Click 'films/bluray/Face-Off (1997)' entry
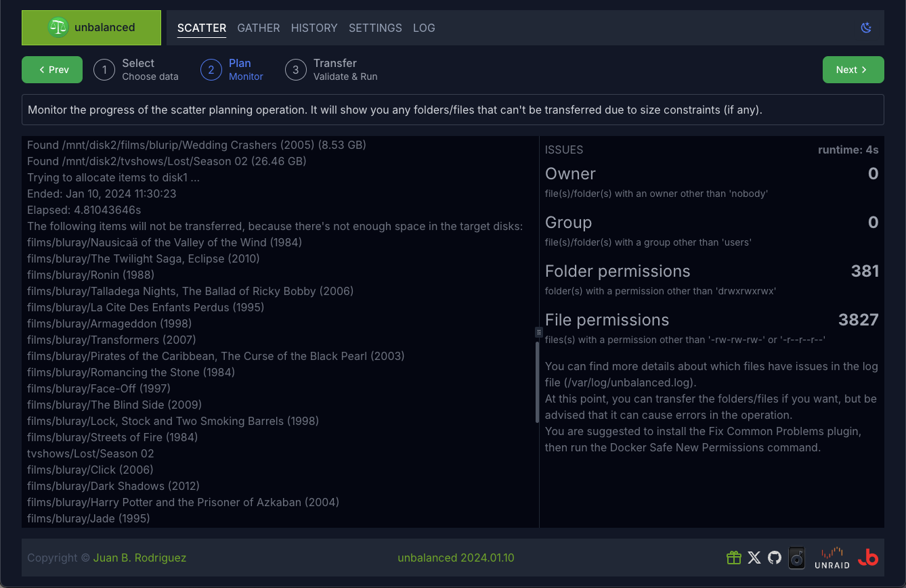This screenshot has height=588, width=906. point(99,388)
